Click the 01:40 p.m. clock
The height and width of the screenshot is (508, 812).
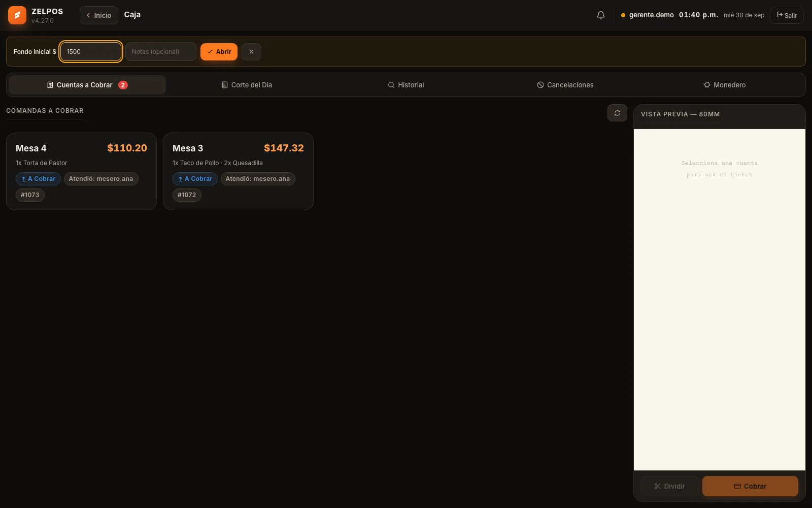(698, 15)
